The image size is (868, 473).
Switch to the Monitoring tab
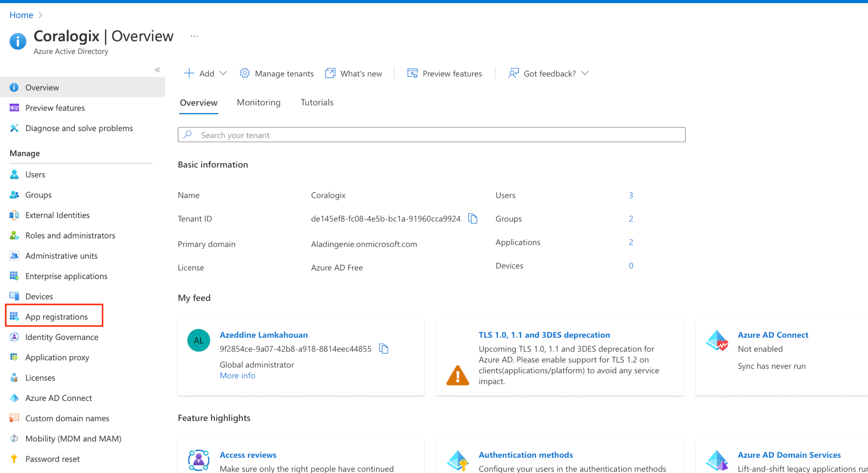click(x=259, y=103)
